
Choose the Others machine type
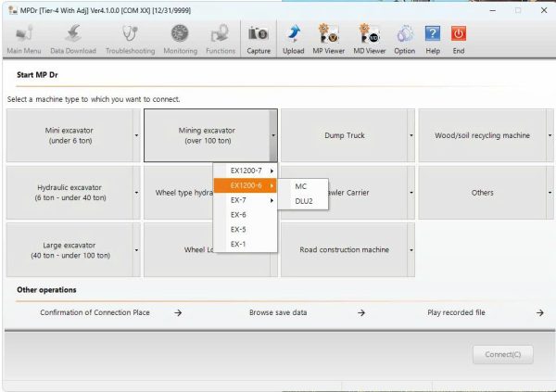click(x=482, y=193)
